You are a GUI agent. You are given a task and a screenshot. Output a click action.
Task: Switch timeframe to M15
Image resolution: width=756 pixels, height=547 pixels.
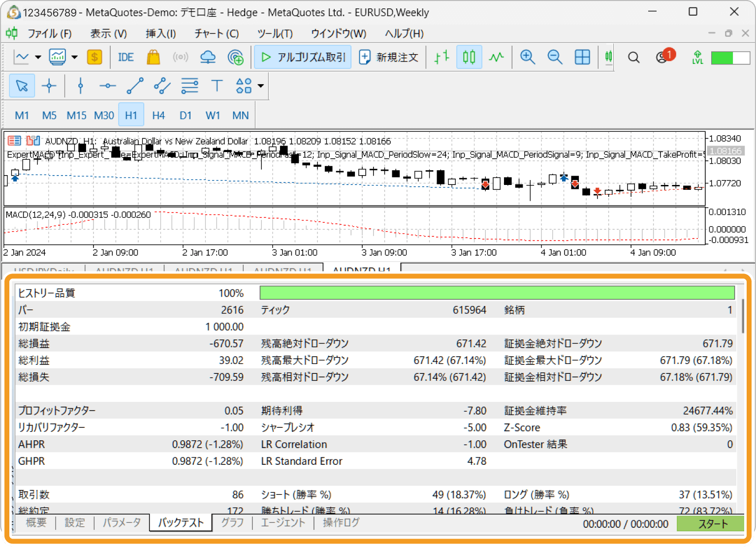(76, 116)
